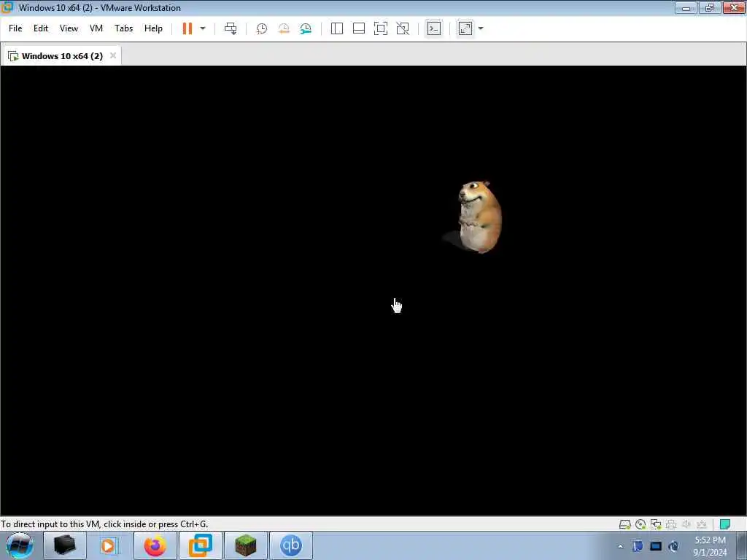
Task: Open the media player taskbar icon
Action: point(108,545)
